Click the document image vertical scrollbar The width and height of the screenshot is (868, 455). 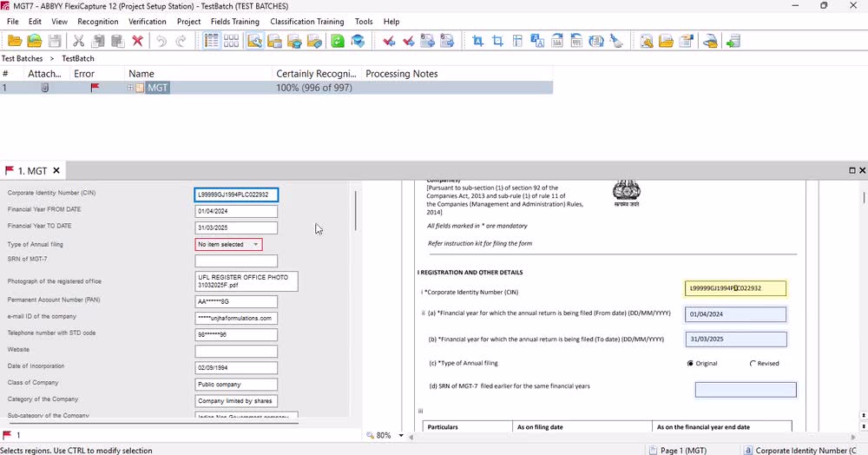point(864,198)
